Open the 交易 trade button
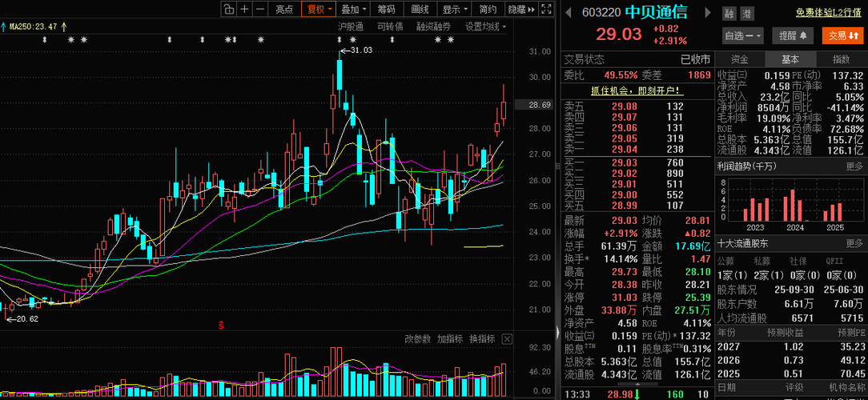This screenshot has height=400, width=868. click(x=842, y=36)
